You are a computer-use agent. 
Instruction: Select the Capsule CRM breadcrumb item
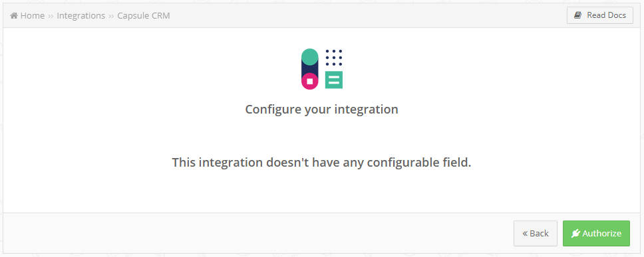143,15
